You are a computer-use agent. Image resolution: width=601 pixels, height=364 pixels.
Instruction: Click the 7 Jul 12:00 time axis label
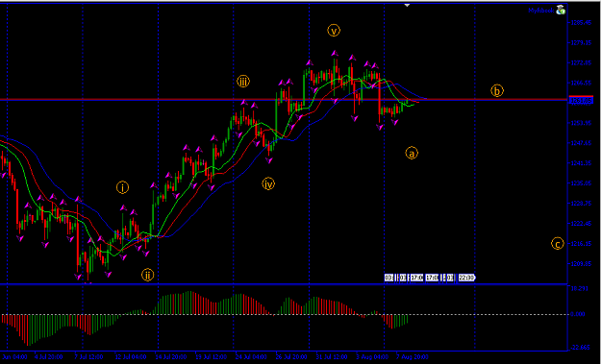pos(88,356)
